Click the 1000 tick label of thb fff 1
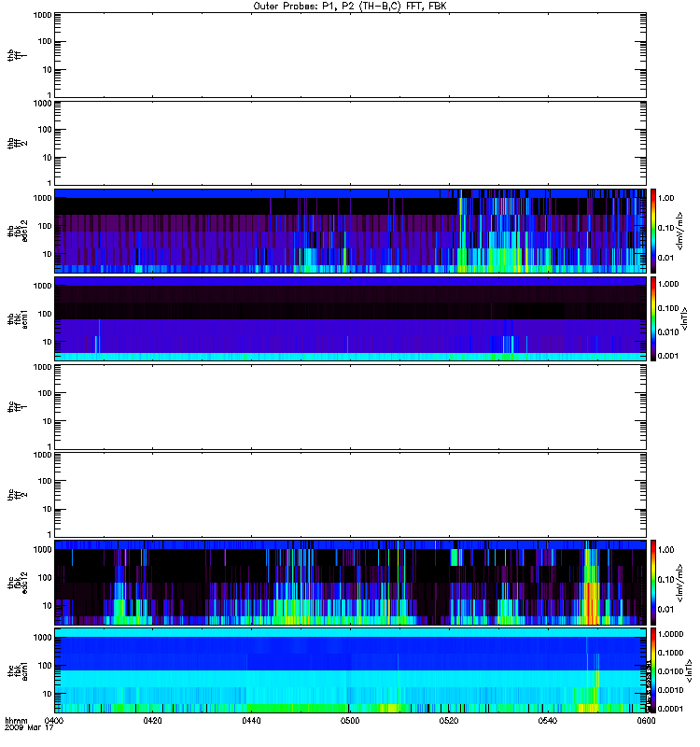Image resolution: width=700 pixels, height=747 pixels. [x=42, y=15]
